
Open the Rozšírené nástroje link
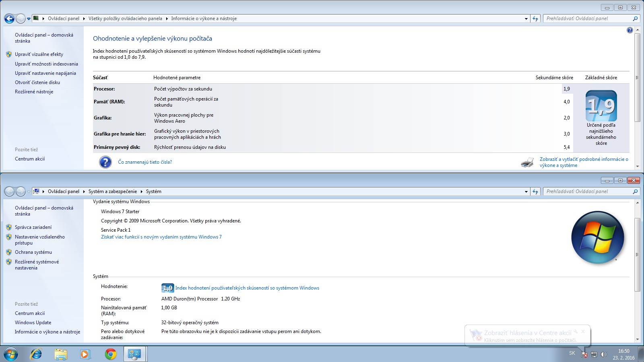pos(34,92)
